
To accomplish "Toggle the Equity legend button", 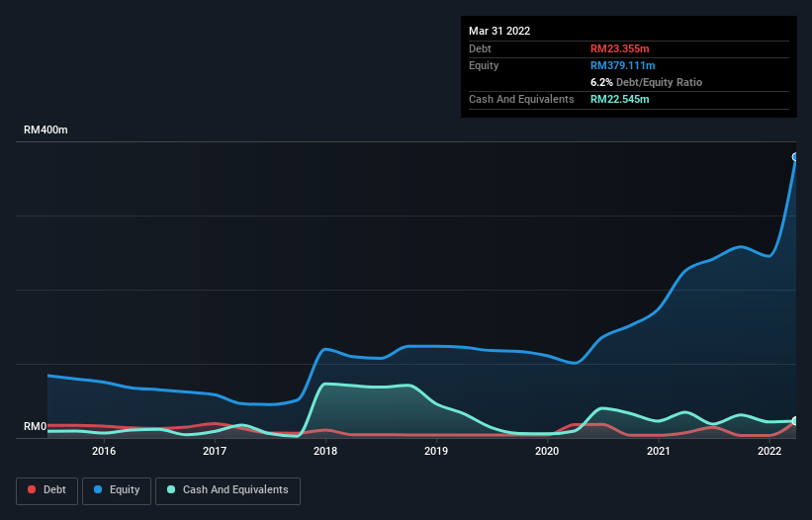I will (x=117, y=490).
